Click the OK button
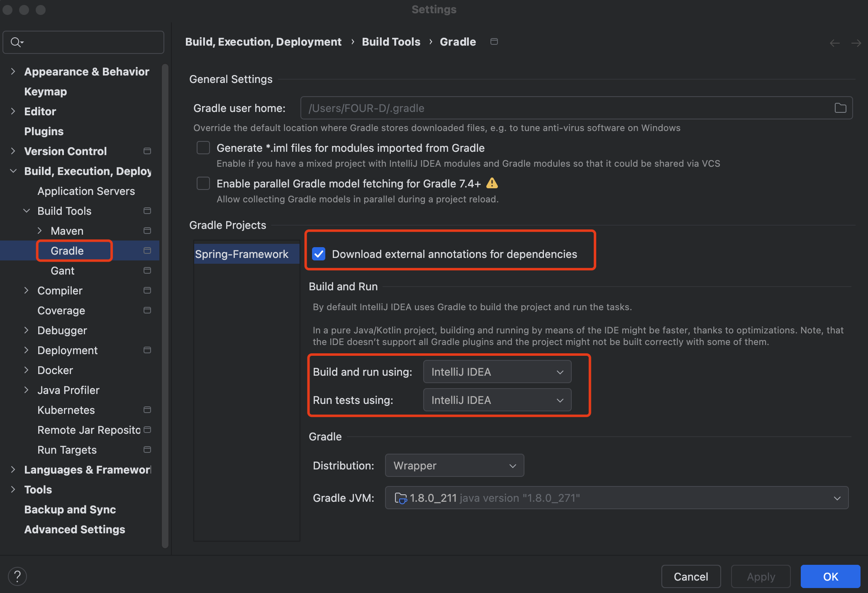The height and width of the screenshot is (593, 868). 830,576
